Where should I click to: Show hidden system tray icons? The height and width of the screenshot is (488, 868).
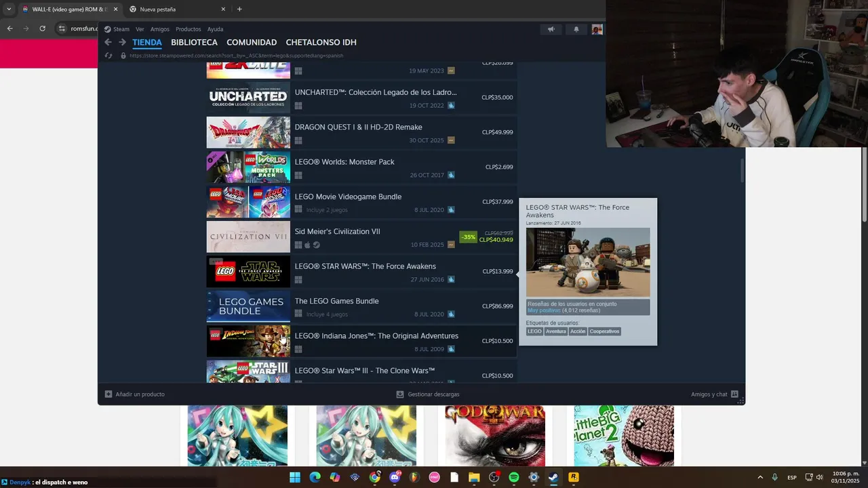(759, 477)
